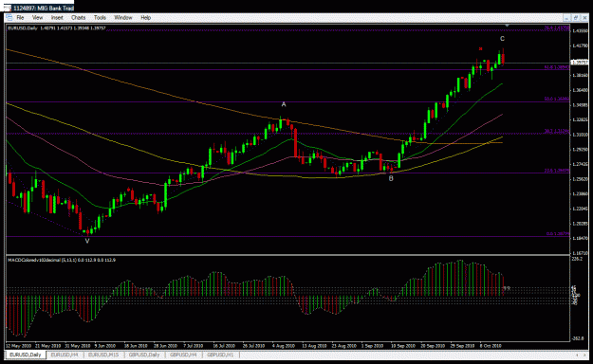Viewport: 593px width, 364px height.
Task: Select the wave label V at the low
Action: pyautogui.click(x=87, y=241)
